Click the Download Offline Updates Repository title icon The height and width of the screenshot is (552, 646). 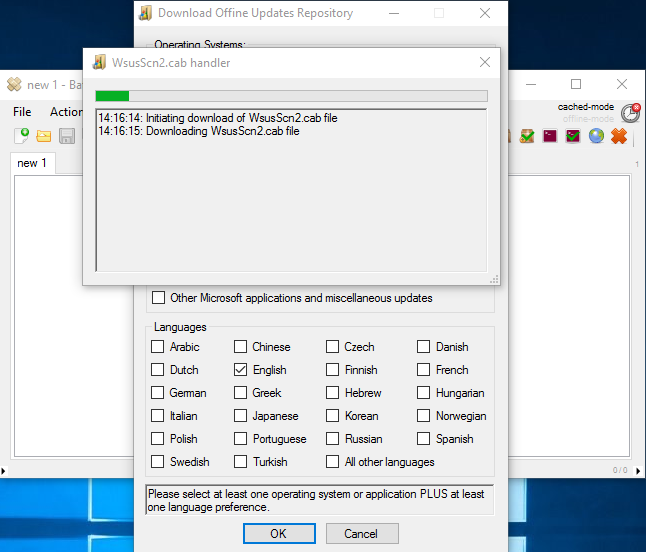145,13
